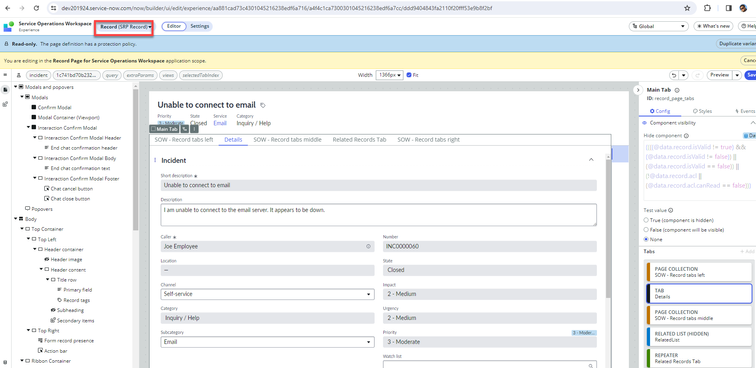Open the Channel Self-service dropdown
This screenshot has height=368, width=756.
(x=267, y=294)
